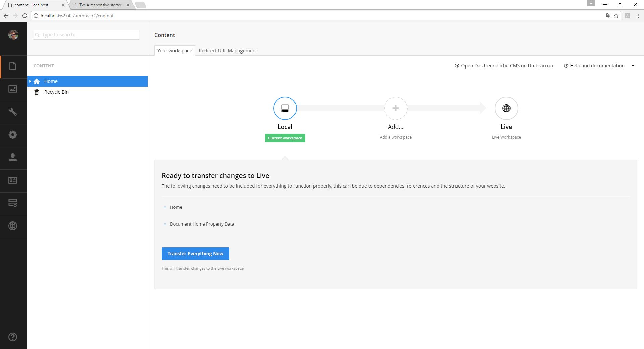Open the Members section icon
Image resolution: width=644 pixels, height=349 pixels.
[13, 181]
